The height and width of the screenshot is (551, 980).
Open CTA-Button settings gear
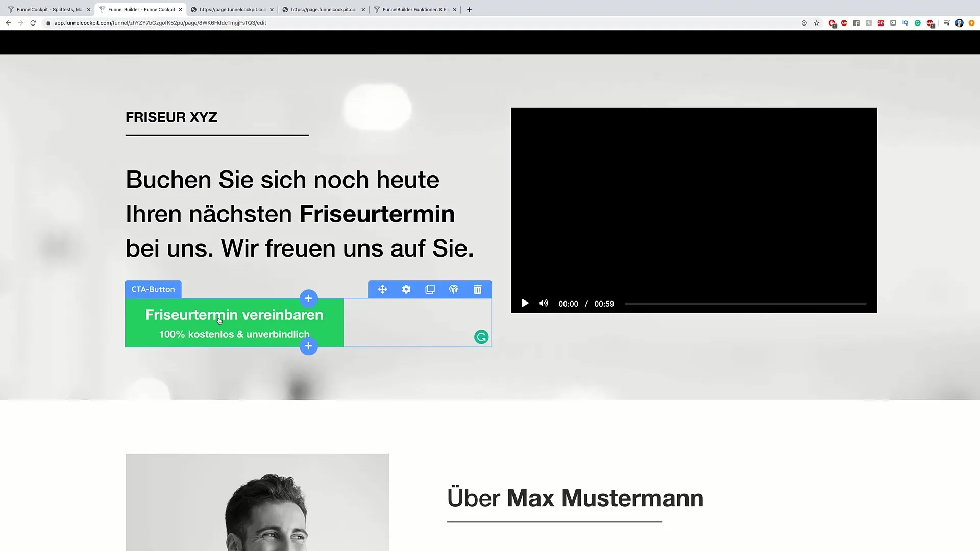point(406,289)
